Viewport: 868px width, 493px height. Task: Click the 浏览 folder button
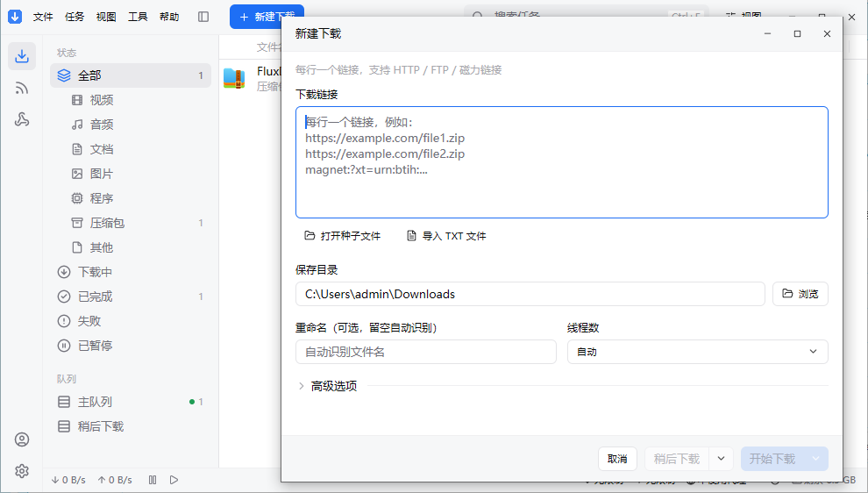[x=800, y=294]
